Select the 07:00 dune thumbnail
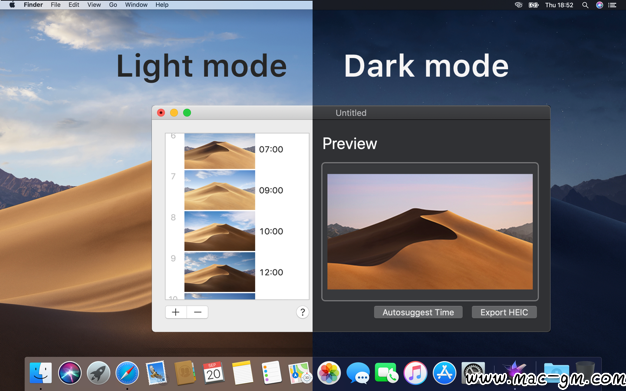This screenshot has width=626, height=391. (220, 151)
